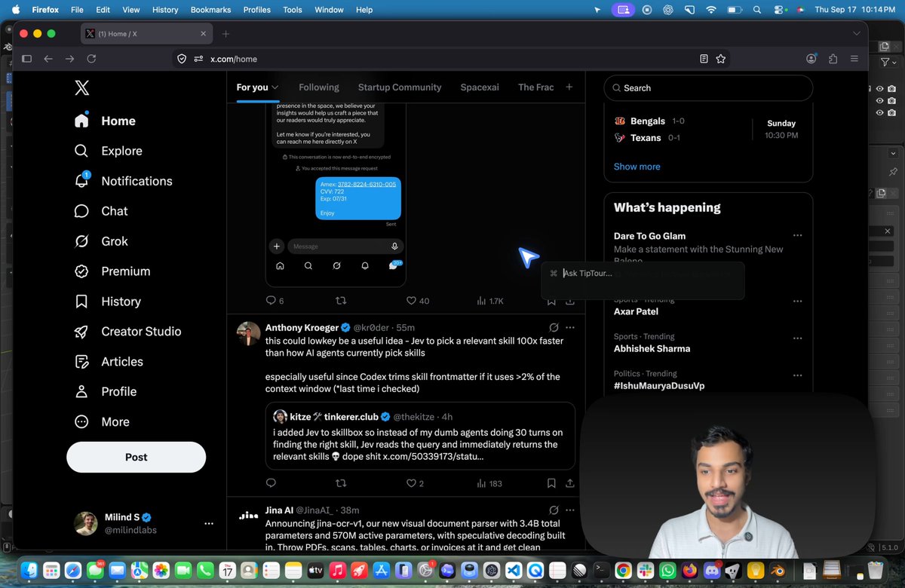Expand the For you feed chevron

275,87
